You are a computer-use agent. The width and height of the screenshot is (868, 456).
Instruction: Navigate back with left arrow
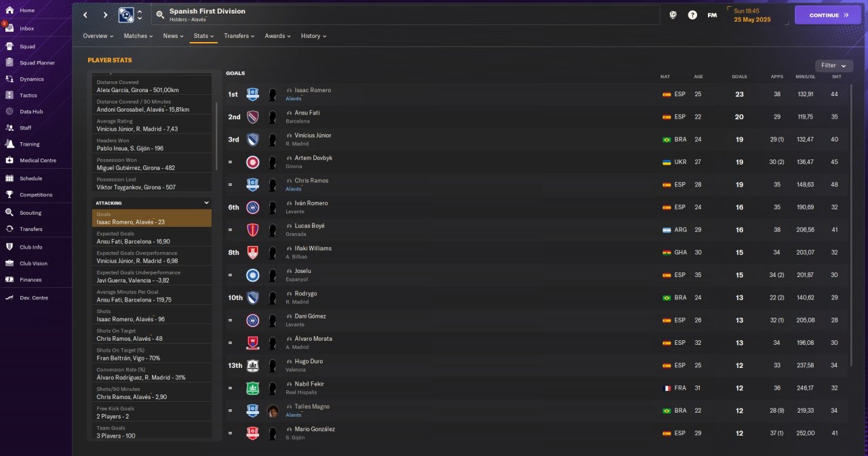click(85, 15)
